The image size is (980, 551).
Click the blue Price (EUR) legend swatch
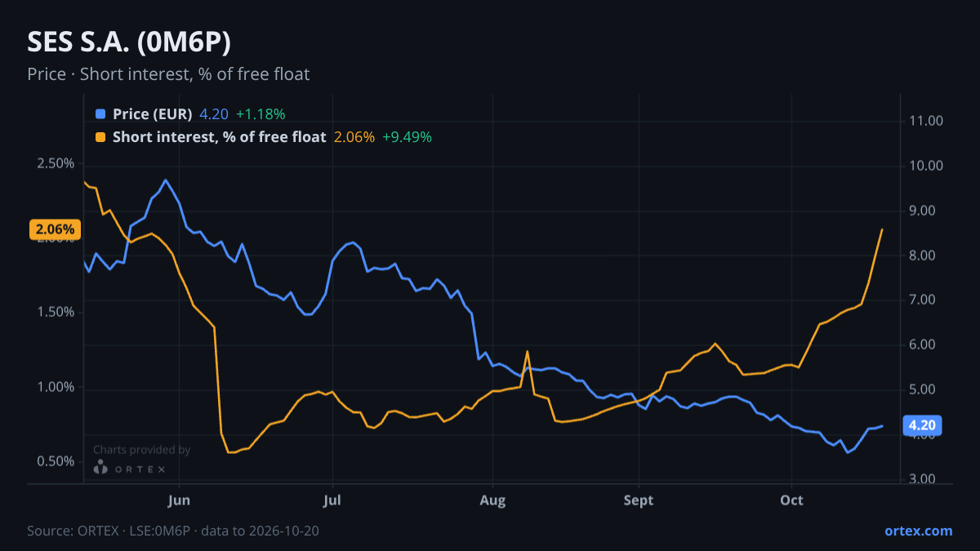[100, 114]
